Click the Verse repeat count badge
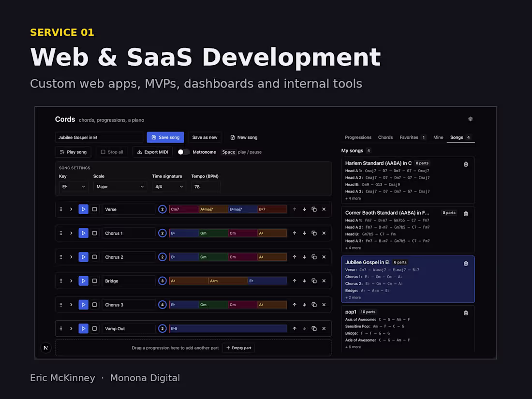Image resolution: width=532 pixels, height=399 pixels. tap(162, 209)
